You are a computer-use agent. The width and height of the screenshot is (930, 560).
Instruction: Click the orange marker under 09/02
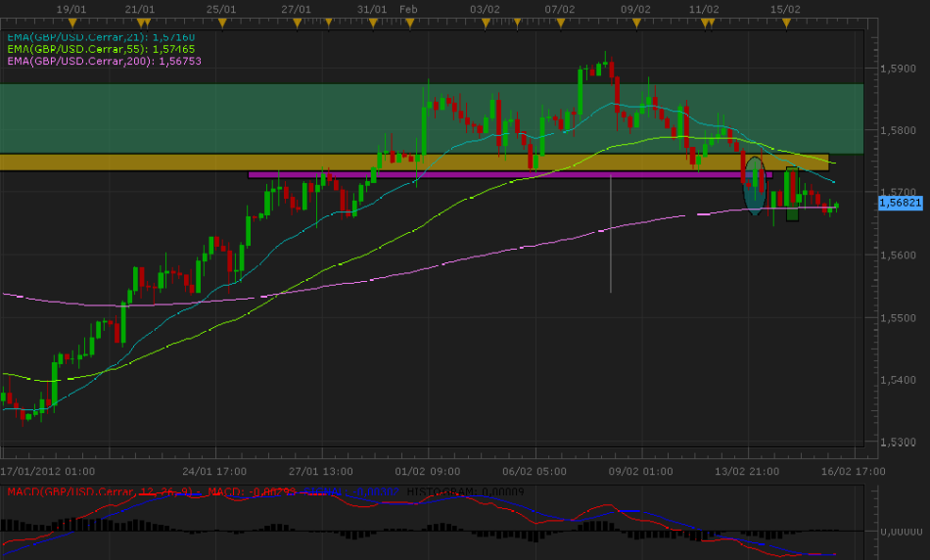pyautogui.click(x=635, y=21)
